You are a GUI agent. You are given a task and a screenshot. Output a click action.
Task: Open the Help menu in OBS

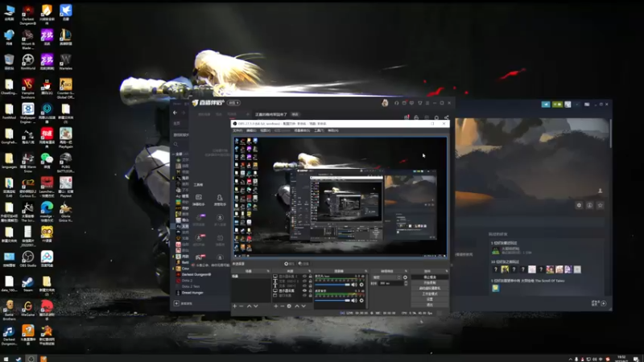pyautogui.click(x=333, y=130)
